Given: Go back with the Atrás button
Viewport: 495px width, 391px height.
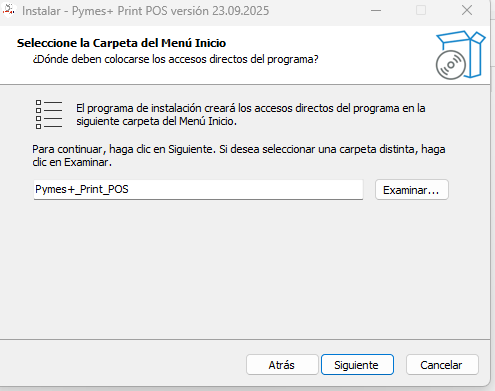Looking at the screenshot, I should [x=282, y=365].
